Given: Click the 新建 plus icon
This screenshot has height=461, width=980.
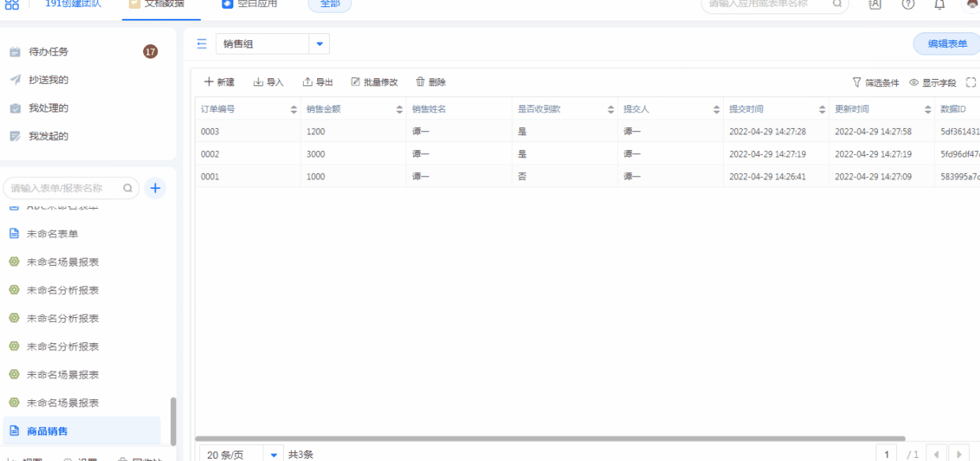Looking at the screenshot, I should [x=209, y=82].
